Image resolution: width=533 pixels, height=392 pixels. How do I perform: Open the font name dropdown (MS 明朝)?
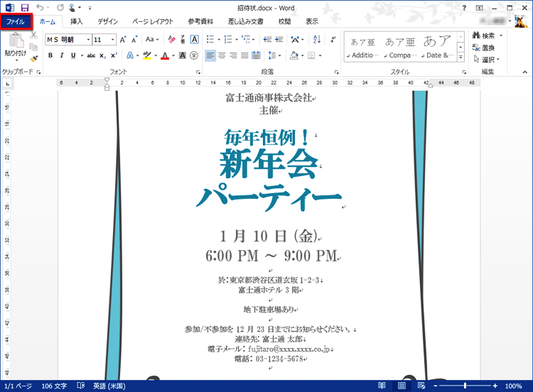point(88,40)
